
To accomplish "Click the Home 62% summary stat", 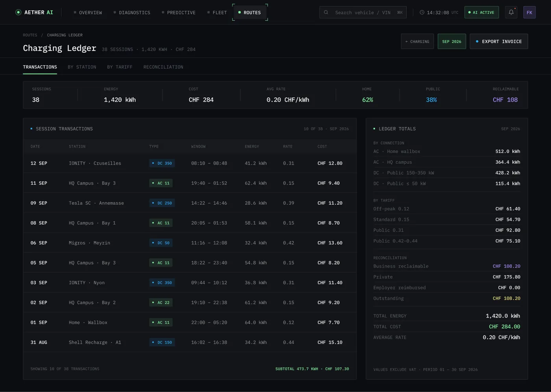I will click(x=367, y=96).
